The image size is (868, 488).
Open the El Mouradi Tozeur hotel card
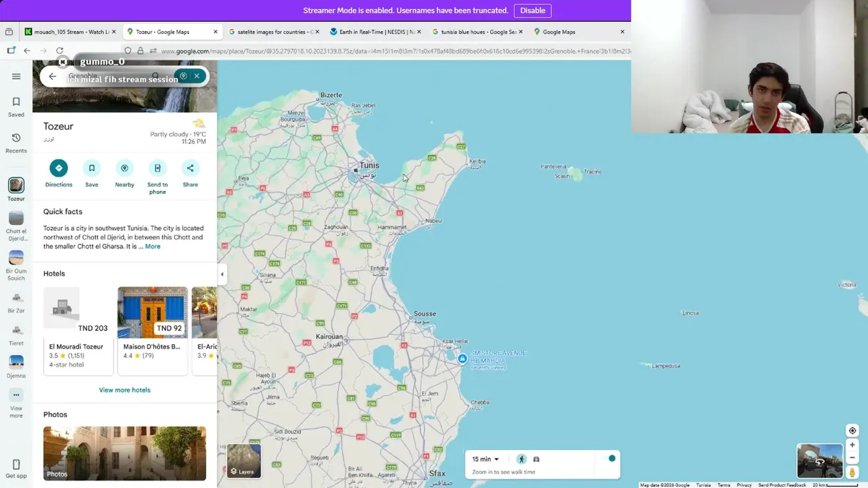[78, 330]
